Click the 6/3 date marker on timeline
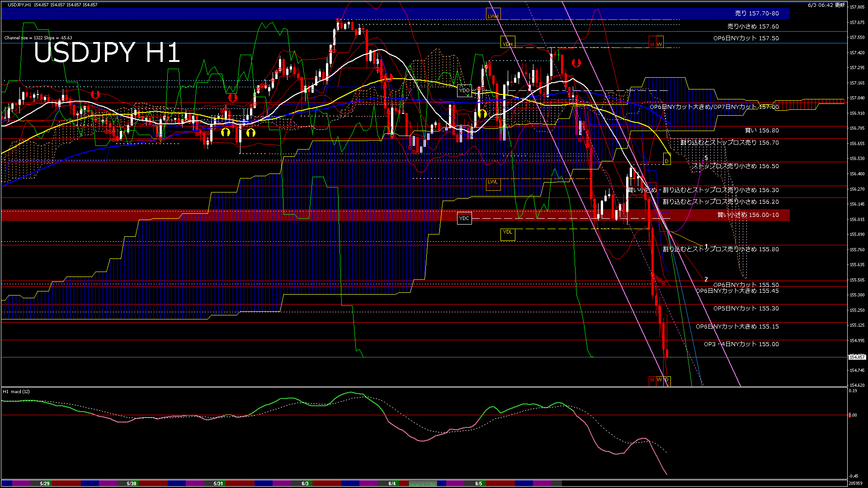868x488 pixels. 305,483
